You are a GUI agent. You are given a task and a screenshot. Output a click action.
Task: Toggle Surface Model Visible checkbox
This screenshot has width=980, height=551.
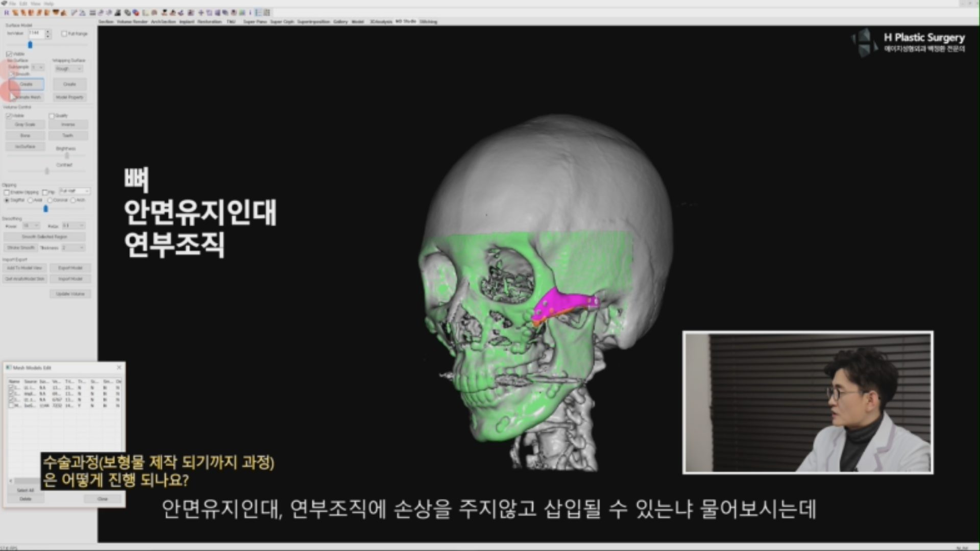tap(9, 54)
